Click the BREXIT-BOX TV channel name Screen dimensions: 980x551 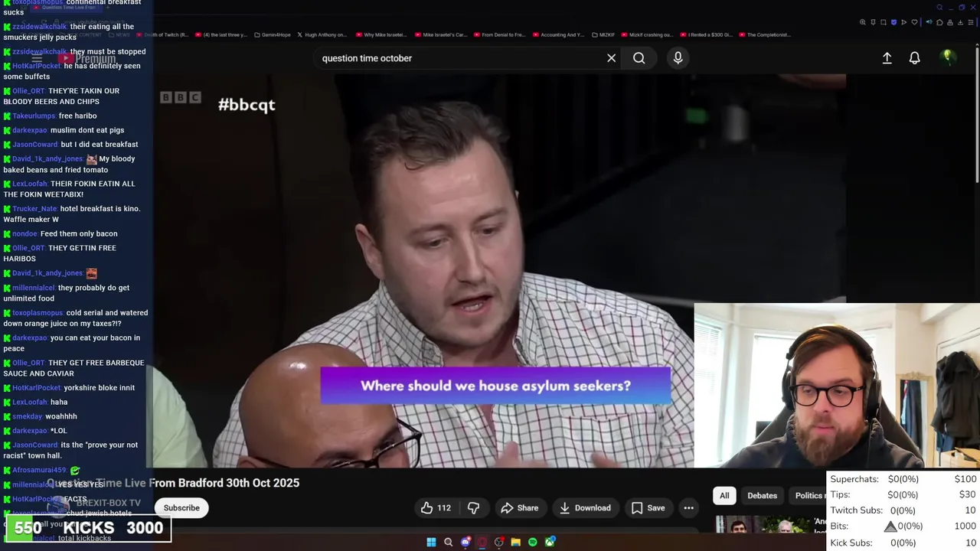click(x=109, y=503)
